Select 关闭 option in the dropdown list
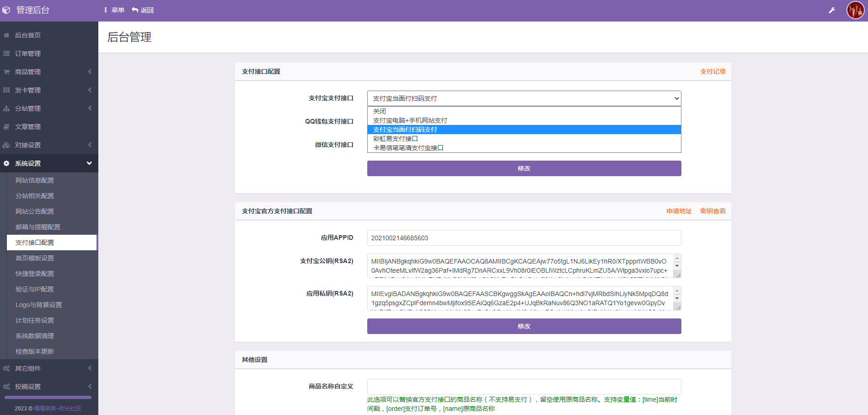This screenshot has width=868, height=415. 380,111
